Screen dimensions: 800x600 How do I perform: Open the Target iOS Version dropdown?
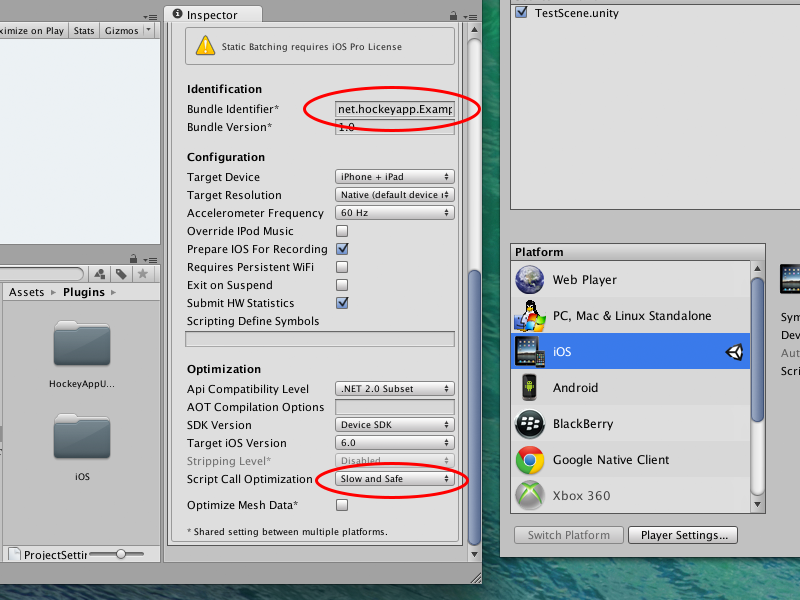[x=394, y=443]
